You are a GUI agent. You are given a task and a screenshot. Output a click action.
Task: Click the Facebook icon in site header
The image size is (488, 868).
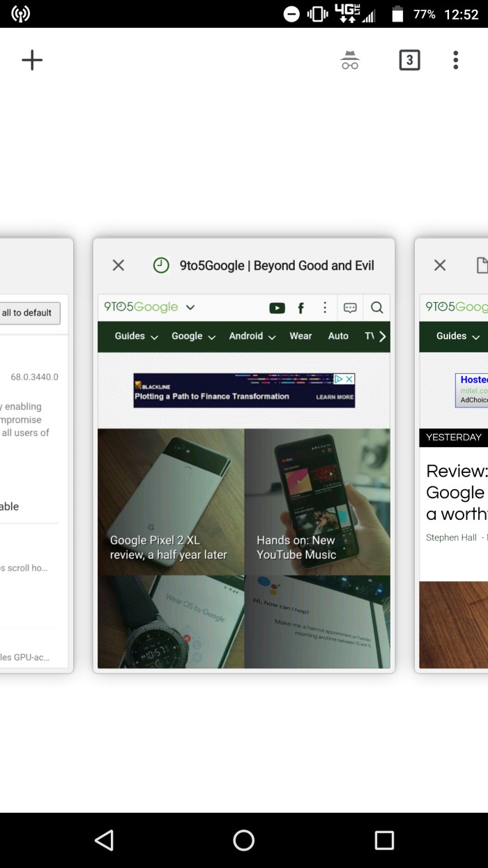[301, 308]
